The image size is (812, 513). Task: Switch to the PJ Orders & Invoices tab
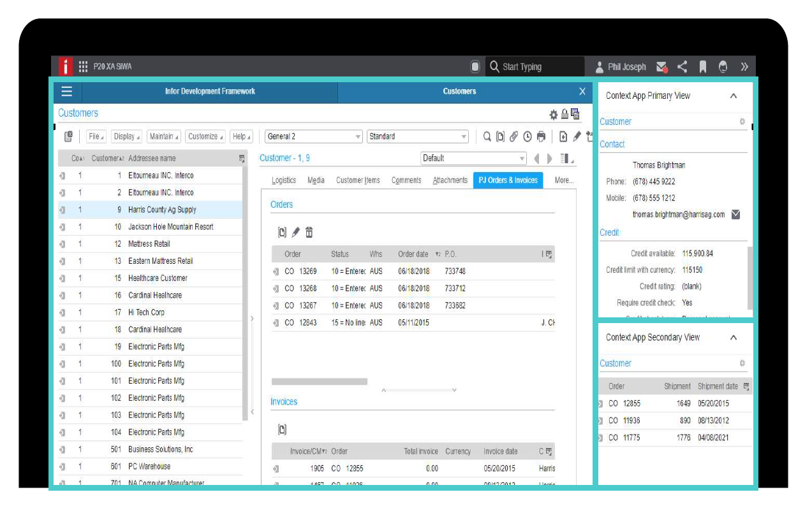(x=507, y=180)
